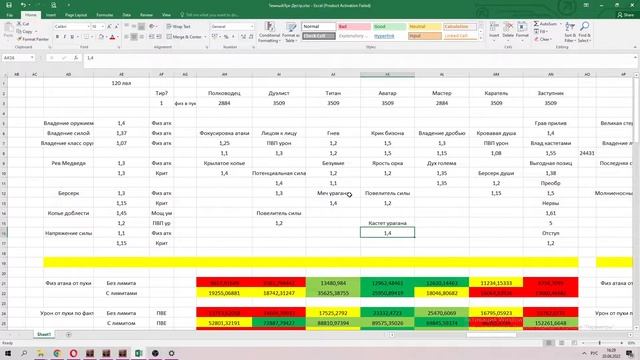Viewport: 640px width, 360px height.
Task: Open Format as Table gallery
Action: [x=291, y=32]
